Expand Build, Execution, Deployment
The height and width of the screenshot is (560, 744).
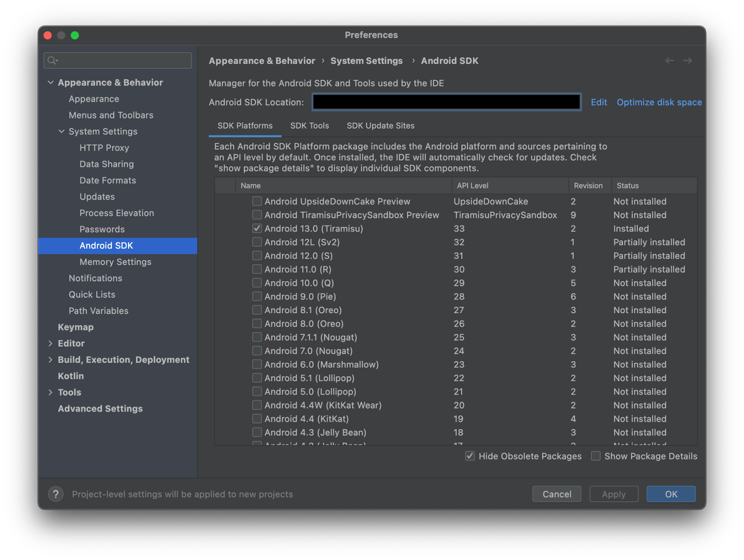point(51,360)
